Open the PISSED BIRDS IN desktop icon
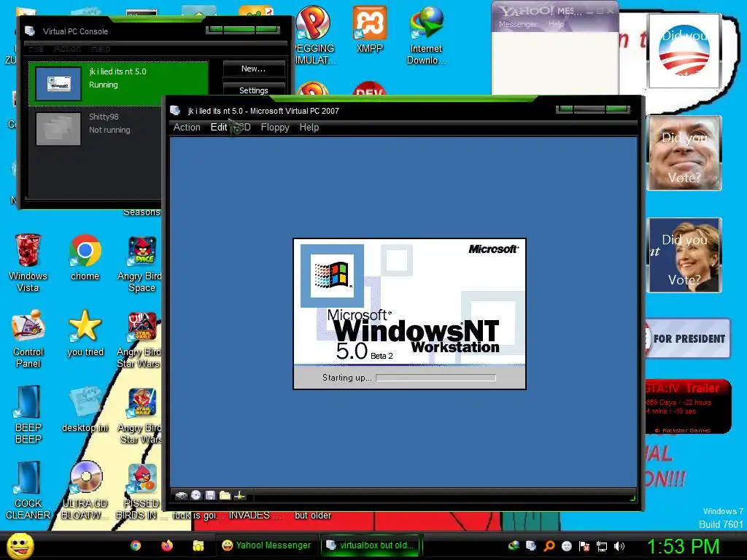This screenshot has width=747, height=560. (142, 491)
